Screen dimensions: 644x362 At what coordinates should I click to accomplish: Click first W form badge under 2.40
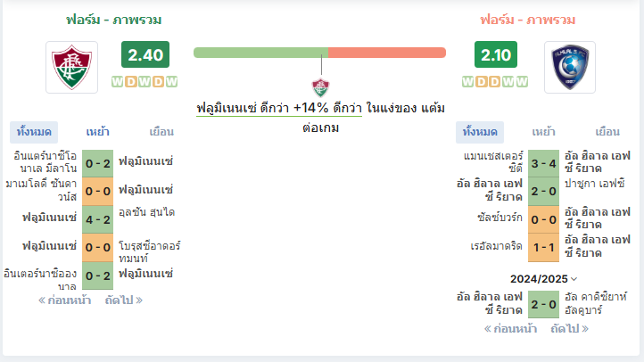[x=118, y=82]
